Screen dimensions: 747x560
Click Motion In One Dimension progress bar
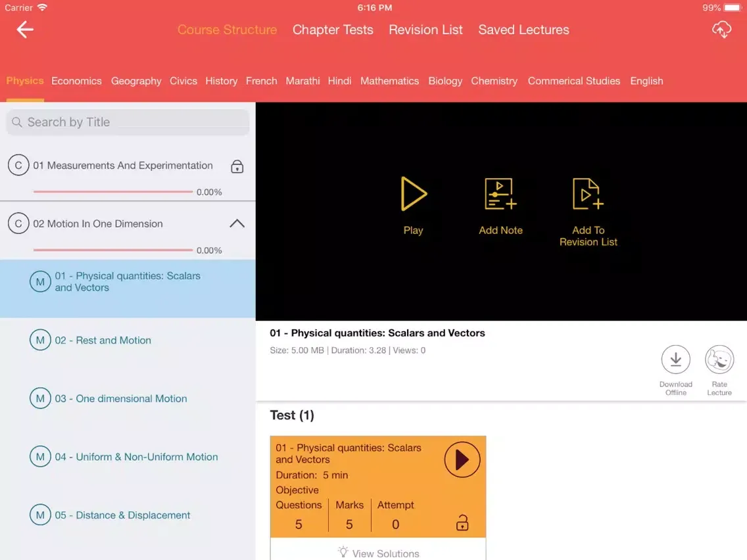tap(113, 250)
